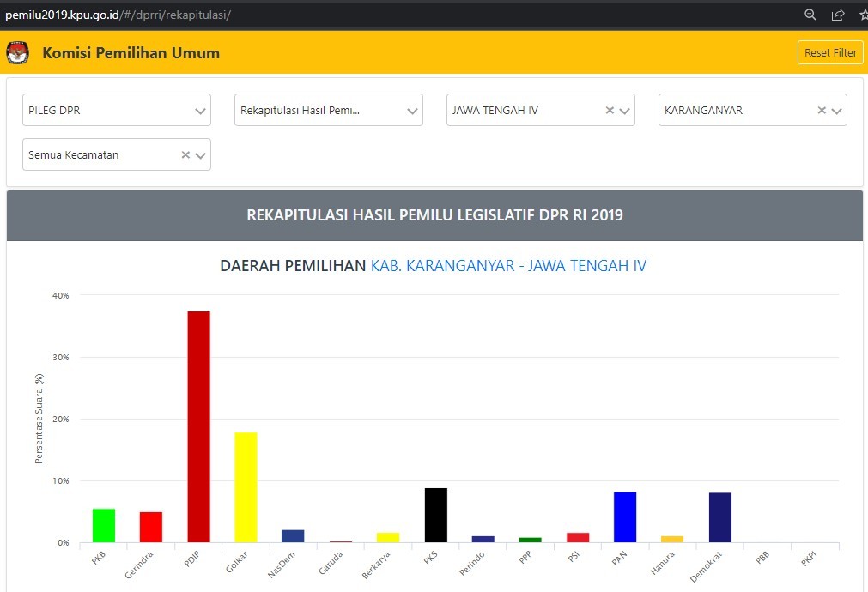Select the yellow Golkar bar
This screenshot has width=868, height=592.
pos(246,486)
